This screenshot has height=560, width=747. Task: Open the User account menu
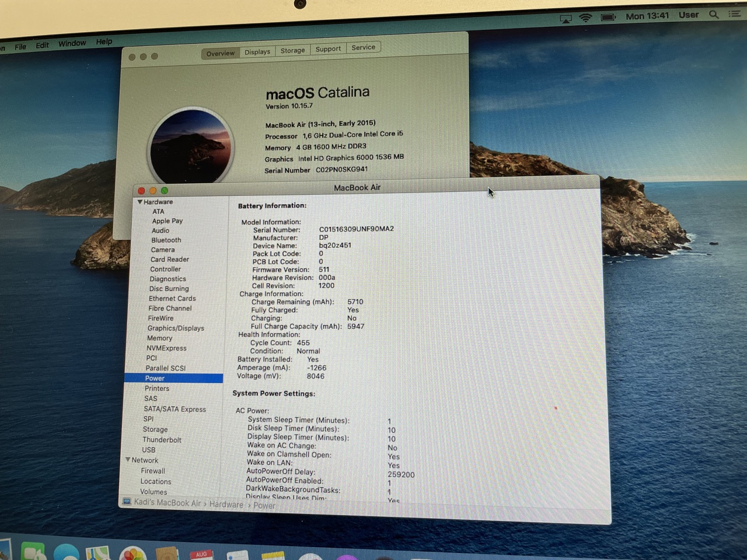689,15
